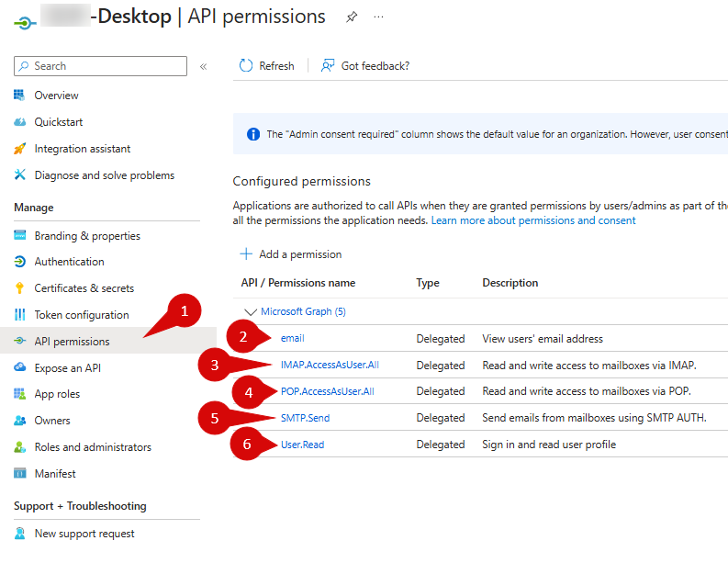
Task: Open the Manifest editor
Action: (55, 473)
